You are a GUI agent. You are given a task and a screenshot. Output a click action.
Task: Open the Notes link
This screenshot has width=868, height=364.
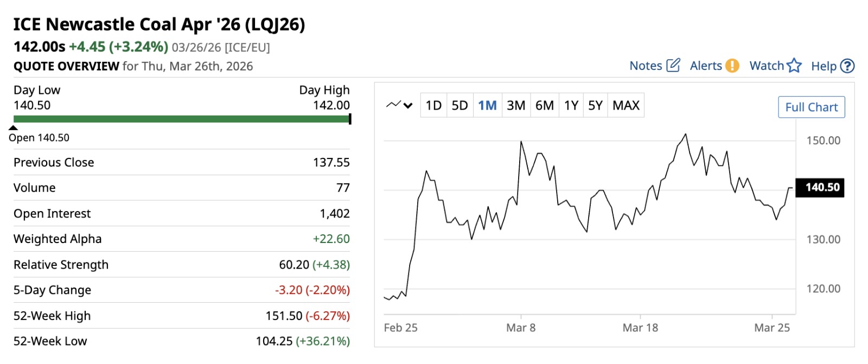pos(646,66)
